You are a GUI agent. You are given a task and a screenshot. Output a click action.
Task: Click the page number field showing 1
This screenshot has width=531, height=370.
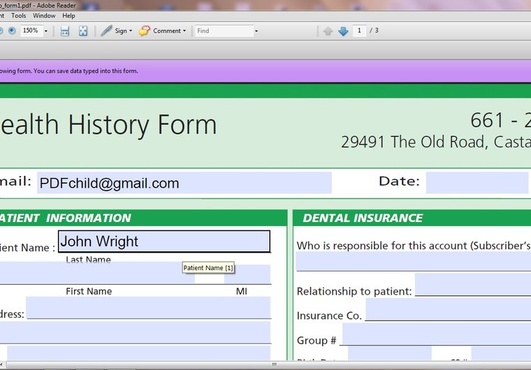click(359, 31)
